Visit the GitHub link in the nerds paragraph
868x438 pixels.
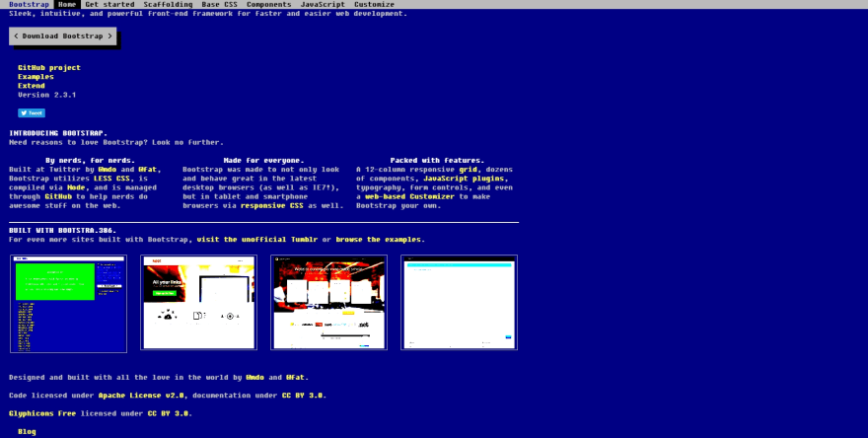(58, 196)
